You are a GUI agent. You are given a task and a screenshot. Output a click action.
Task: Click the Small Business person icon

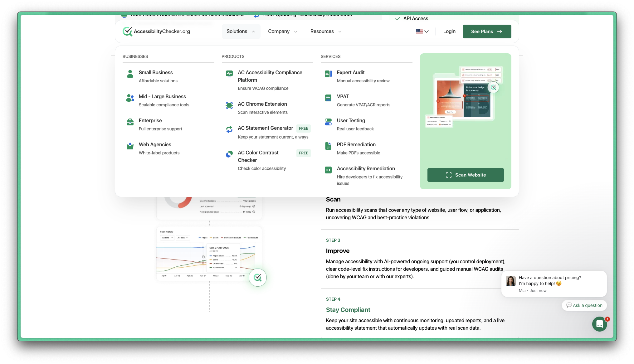tap(130, 74)
